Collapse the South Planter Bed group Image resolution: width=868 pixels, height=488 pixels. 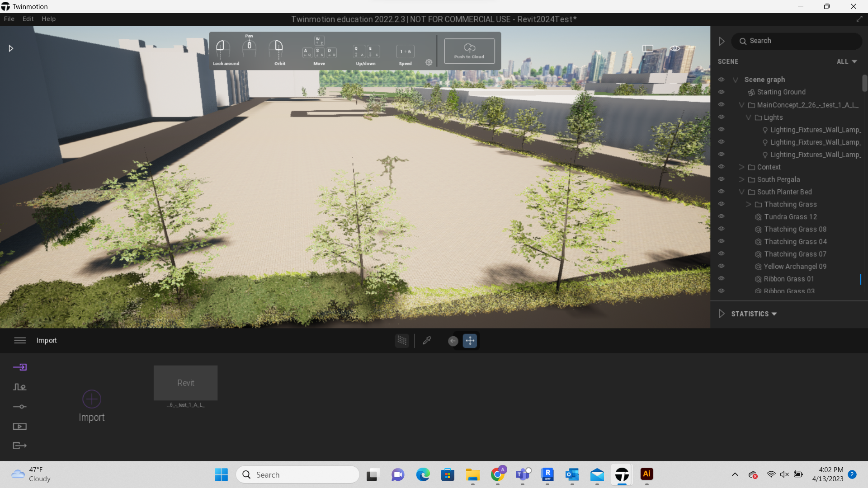742,191
